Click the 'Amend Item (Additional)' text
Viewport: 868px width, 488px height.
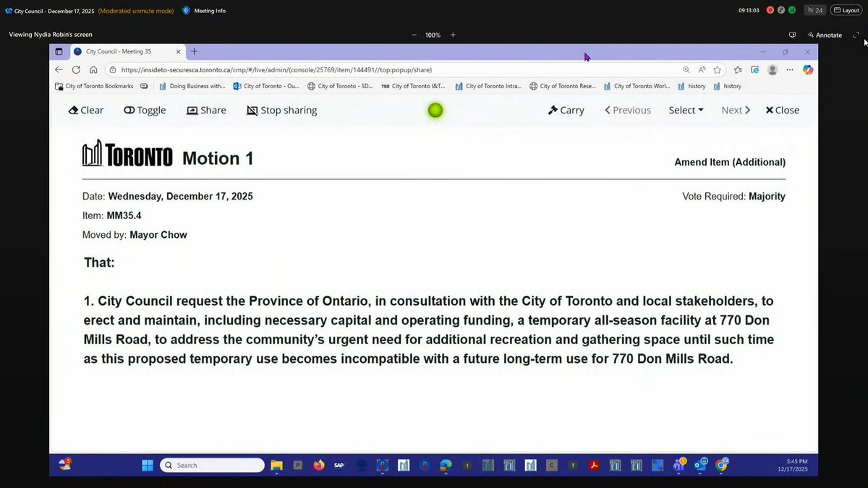coord(730,162)
